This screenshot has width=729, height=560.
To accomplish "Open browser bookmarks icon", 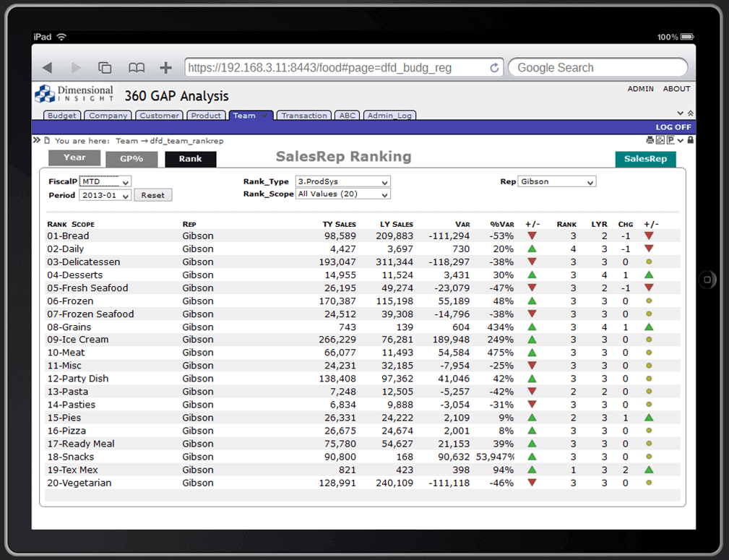I will [x=136, y=66].
